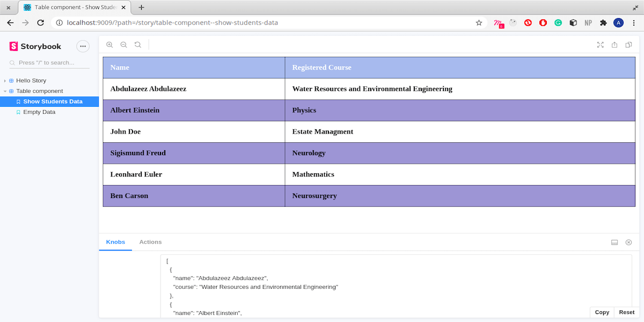Collapse the Table component group
The width and height of the screenshot is (644, 322).
[39, 91]
